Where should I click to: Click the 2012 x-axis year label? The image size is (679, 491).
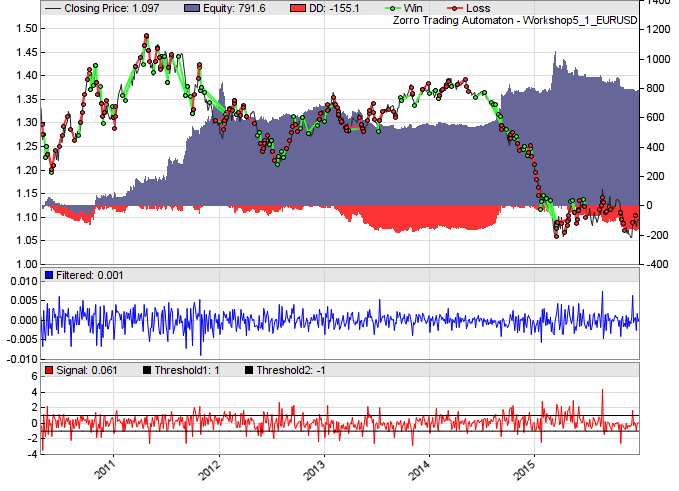210,469
